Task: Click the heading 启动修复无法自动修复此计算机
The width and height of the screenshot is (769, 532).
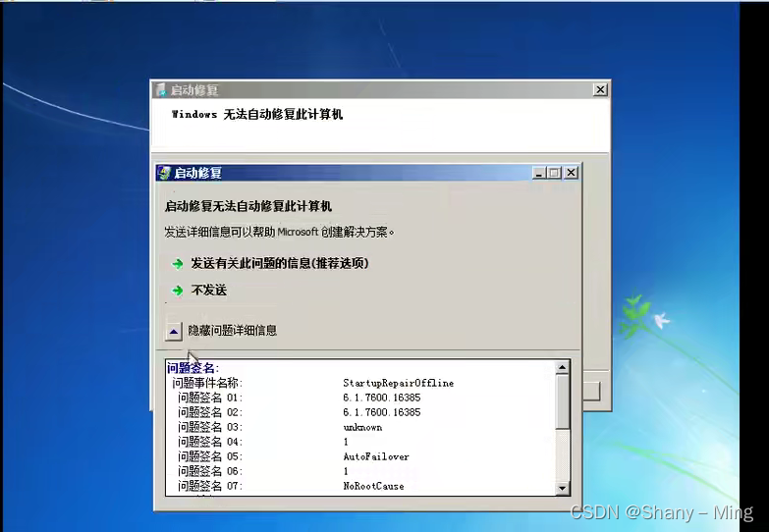Action: 248,206
